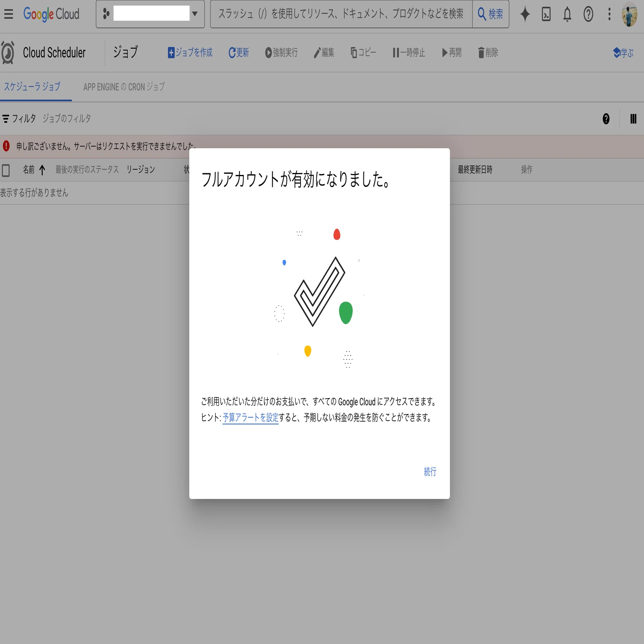The height and width of the screenshot is (644, 644).
Task: Click the ジョブ page title
Action: pos(126,52)
